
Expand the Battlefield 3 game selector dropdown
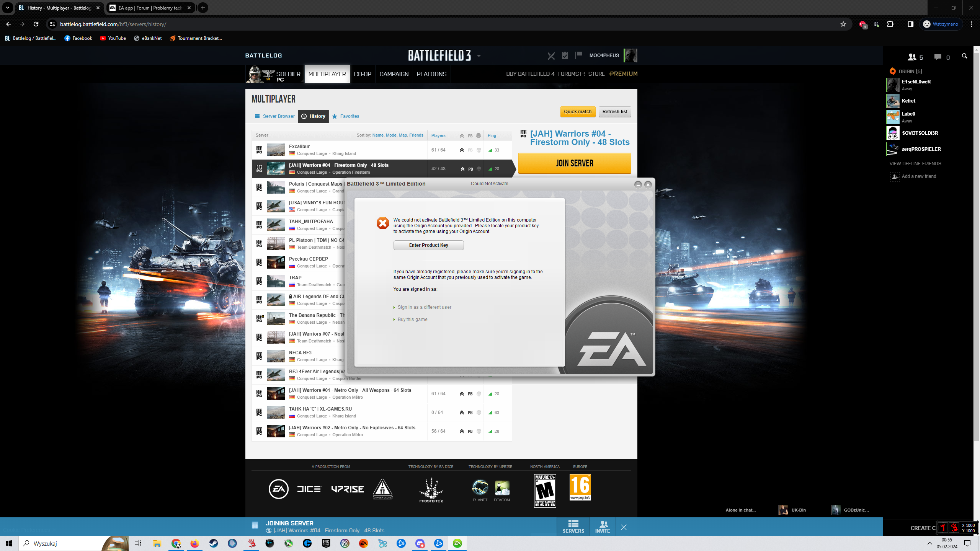(x=479, y=56)
